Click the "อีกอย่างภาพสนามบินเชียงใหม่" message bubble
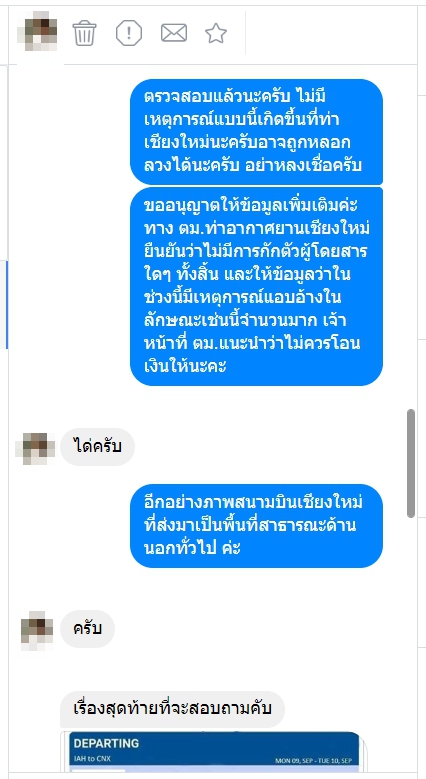 [256, 526]
